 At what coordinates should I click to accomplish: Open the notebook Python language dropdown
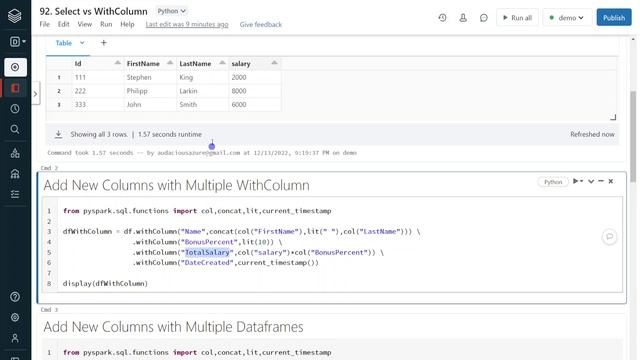tap(171, 11)
